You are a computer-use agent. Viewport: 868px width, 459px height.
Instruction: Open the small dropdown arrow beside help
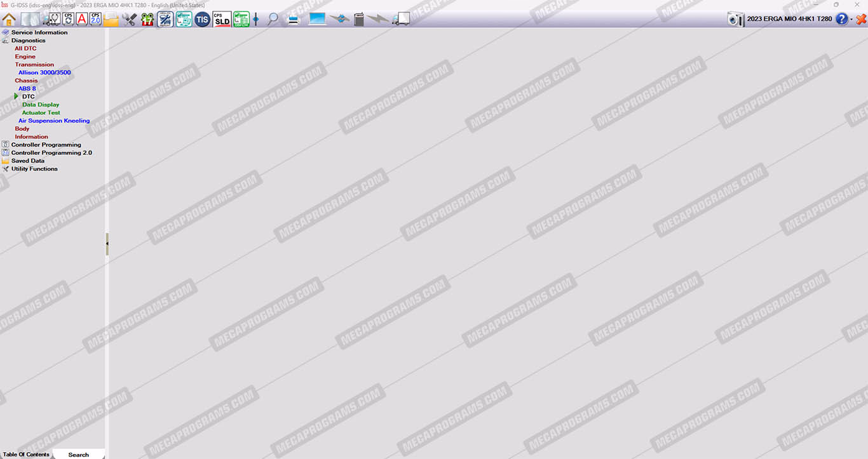(x=851, y=20)
